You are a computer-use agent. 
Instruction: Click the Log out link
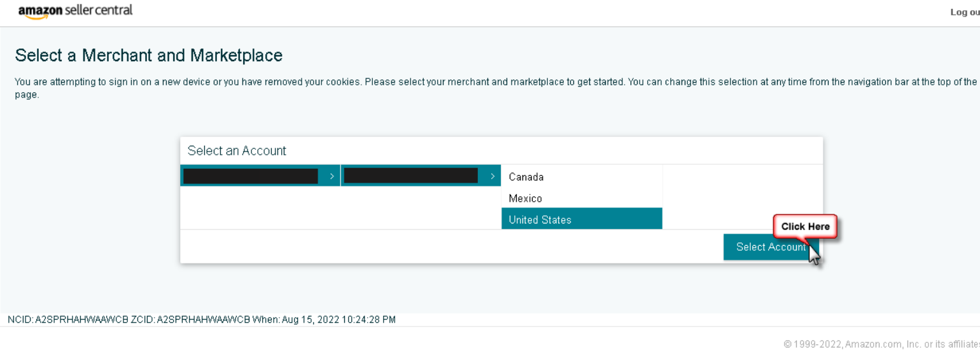pos(964,12)
